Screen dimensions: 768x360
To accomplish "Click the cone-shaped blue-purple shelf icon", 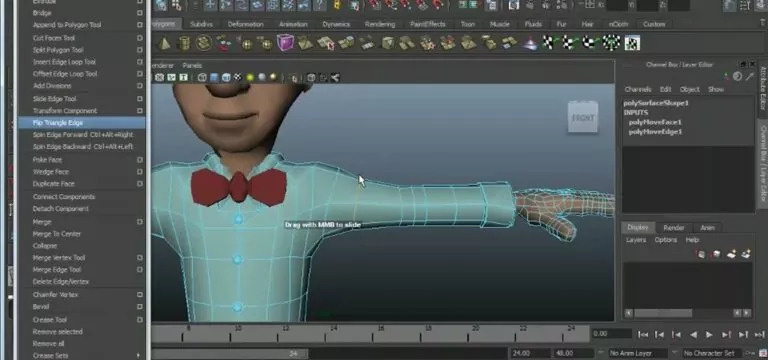I will (529, 44).
